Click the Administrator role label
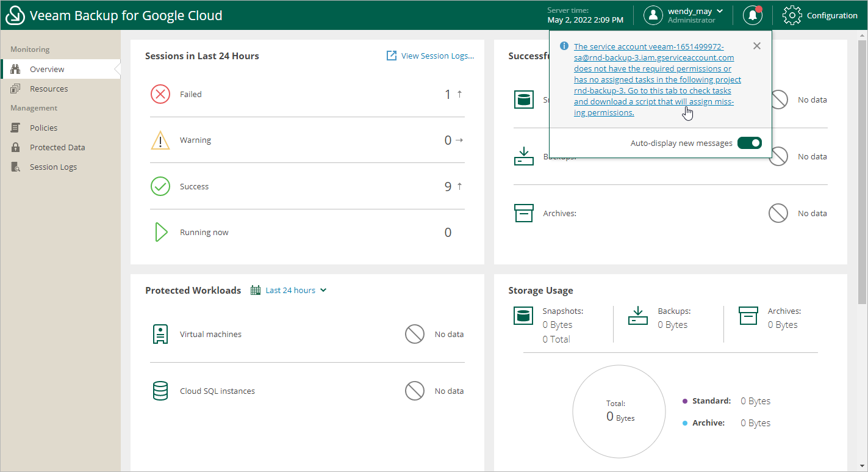Viewport: 868px width, 472px height. tap(692, 20)
